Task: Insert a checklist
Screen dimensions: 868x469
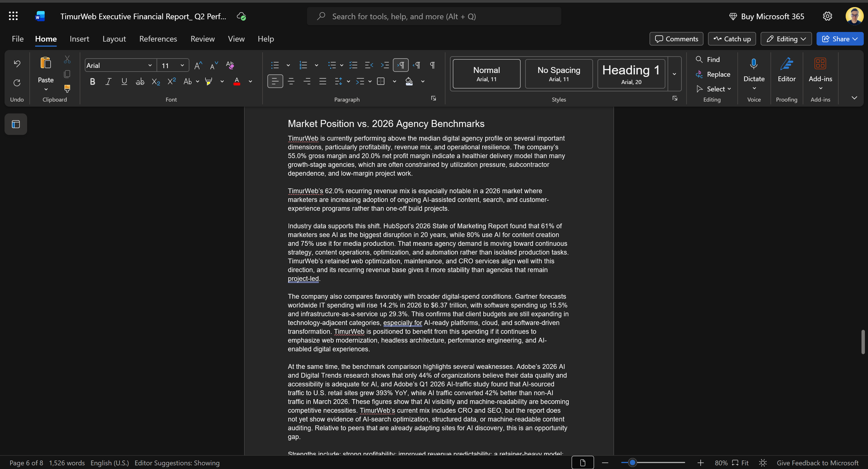Action: [353, 65]
